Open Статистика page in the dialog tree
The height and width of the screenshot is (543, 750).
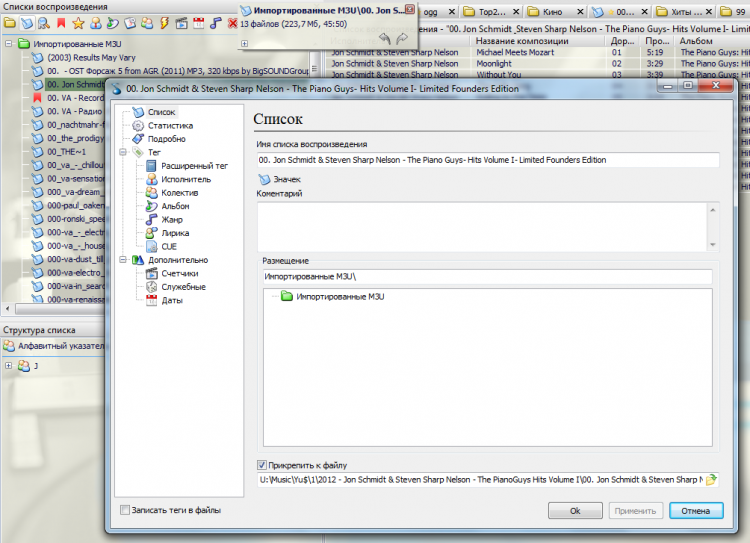170,125
